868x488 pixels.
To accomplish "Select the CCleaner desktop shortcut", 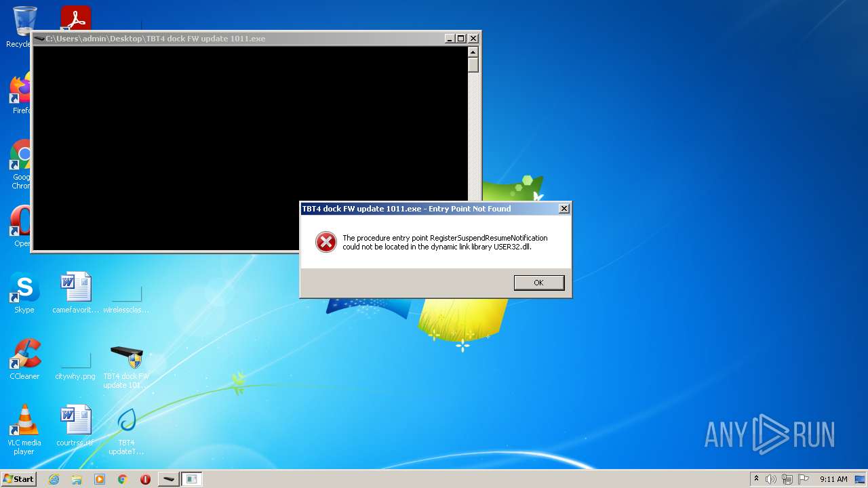I will coord(24,359).
